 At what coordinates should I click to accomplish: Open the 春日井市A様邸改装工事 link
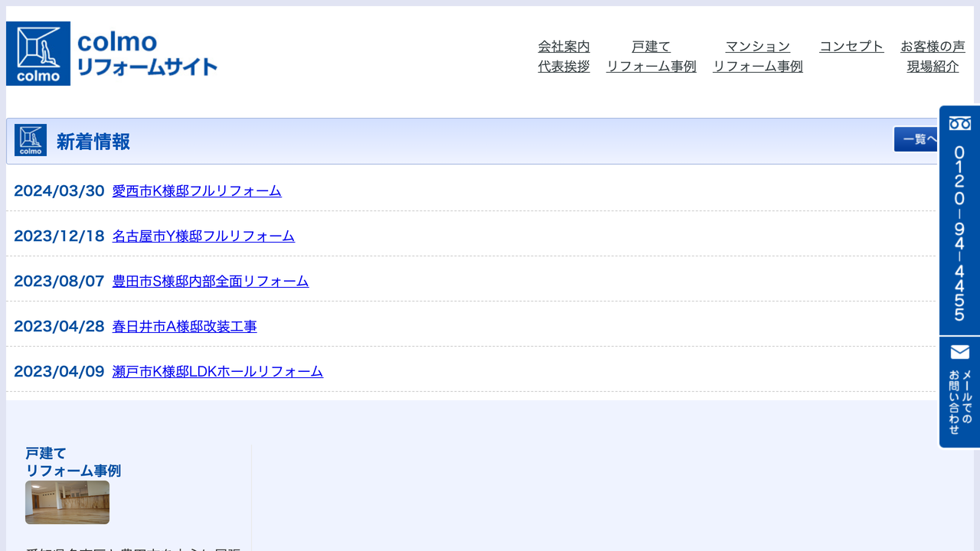pos(185,326)
